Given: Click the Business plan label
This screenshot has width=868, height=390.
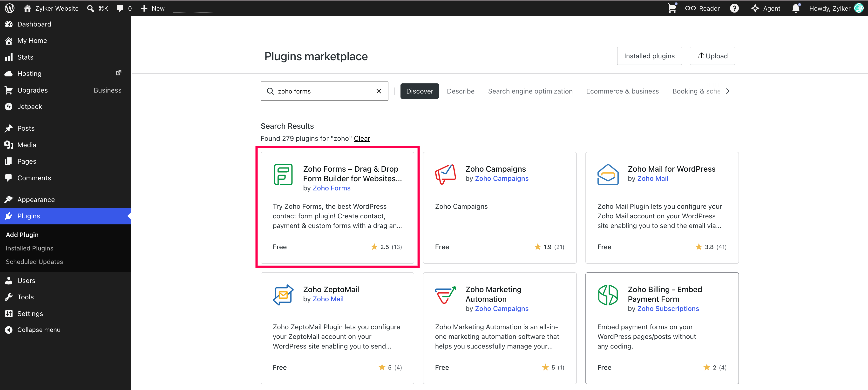Looking at the screenshot, I should pos(108,90).
